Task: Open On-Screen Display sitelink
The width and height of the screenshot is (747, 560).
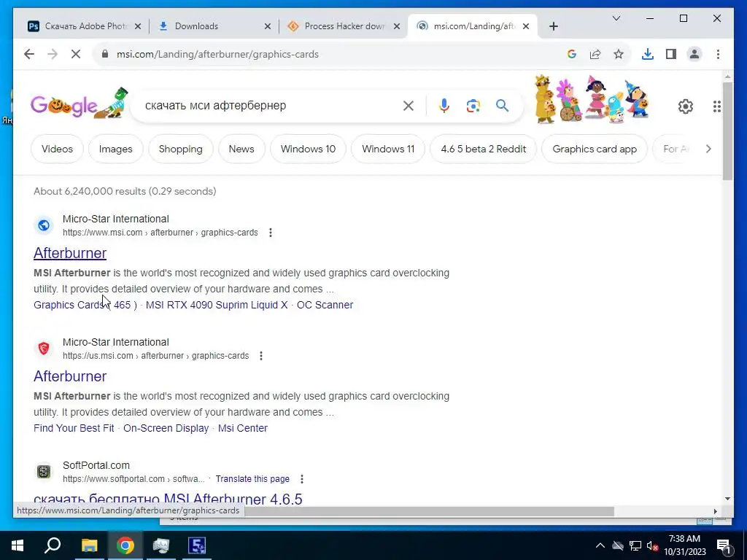Action: tap(166, 428)
